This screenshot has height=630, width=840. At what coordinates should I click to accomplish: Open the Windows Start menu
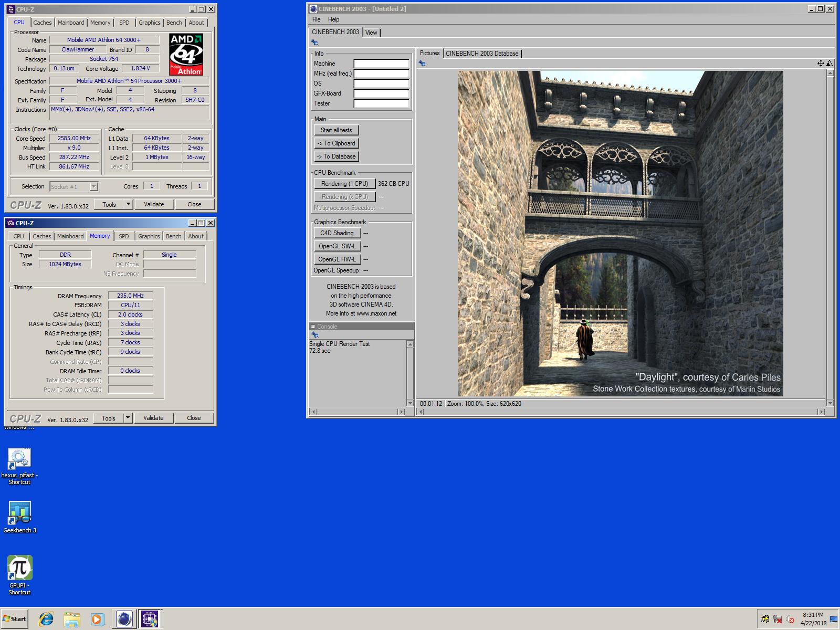[x=15, y=619]
